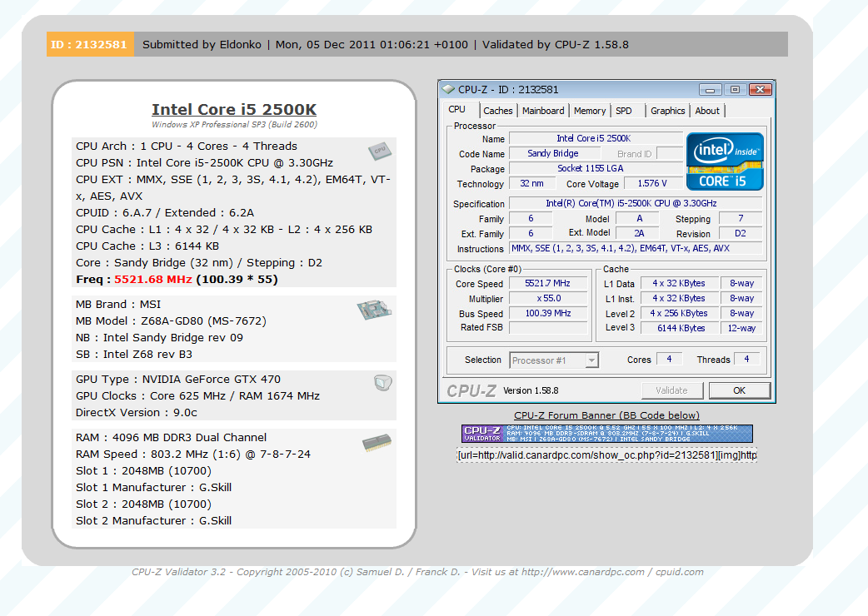The height and width of the screenshot is (616, 868).
Task: Click the Code Name value Sandy Bridge
Action: 553,153
